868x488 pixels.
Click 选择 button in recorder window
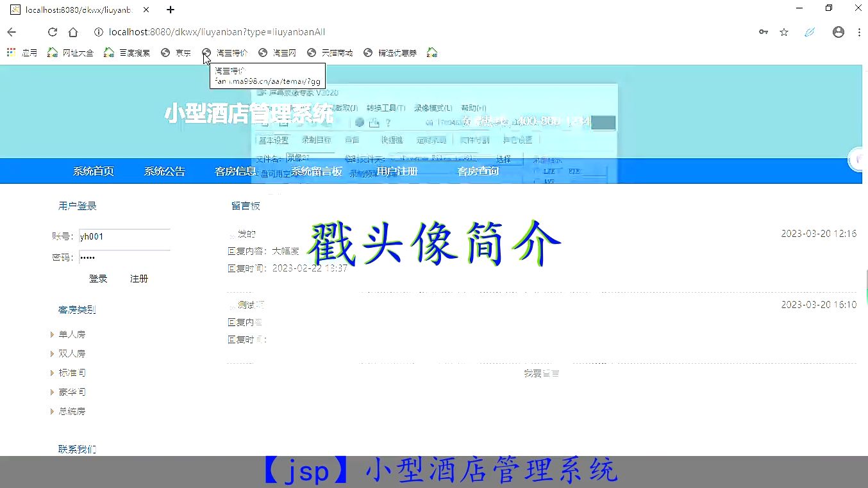click(503, 159)
